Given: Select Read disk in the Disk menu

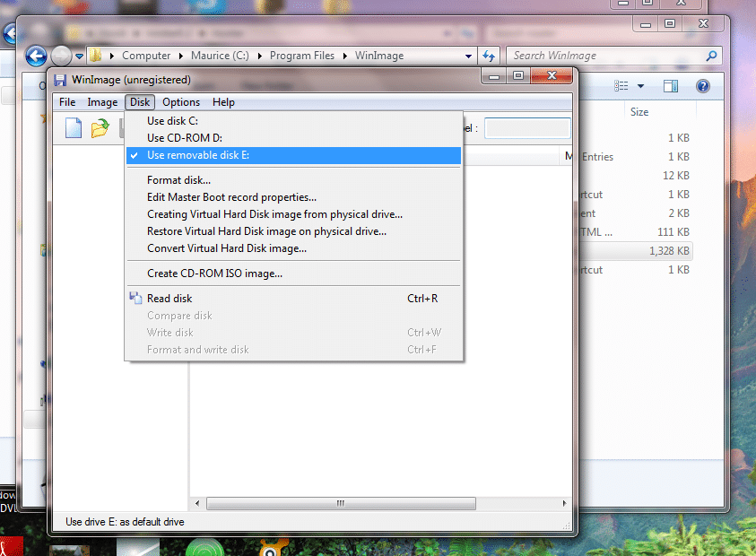Looking at the screenshot, I should click(293, 299).
